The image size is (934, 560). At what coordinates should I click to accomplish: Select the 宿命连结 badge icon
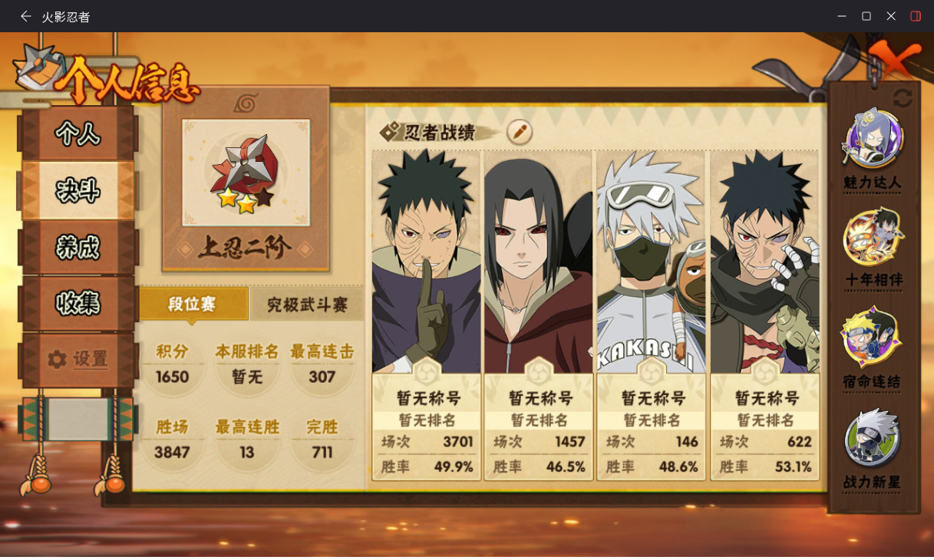[873, 338]
